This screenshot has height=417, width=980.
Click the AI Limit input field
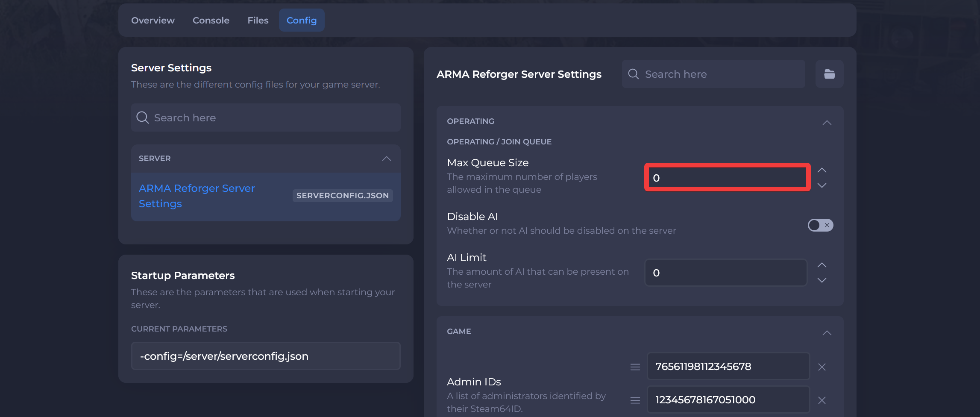tap(726, 273)
